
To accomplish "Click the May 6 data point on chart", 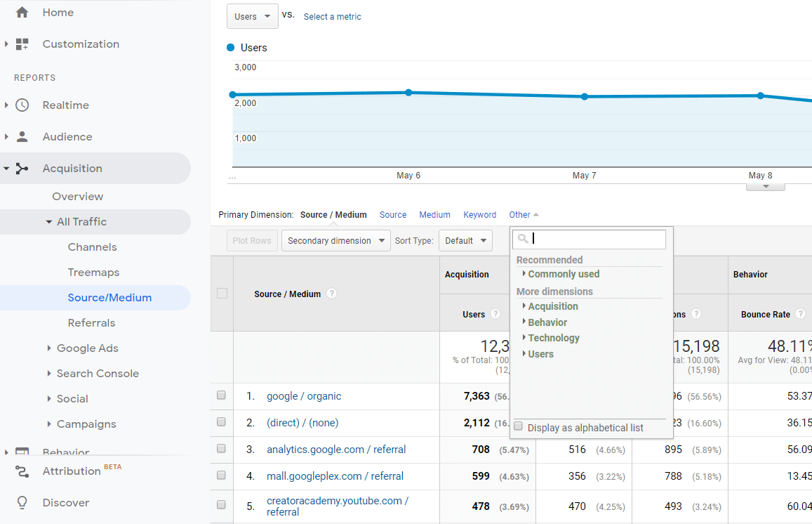I will pyautogui.click(x=408, y=93).
